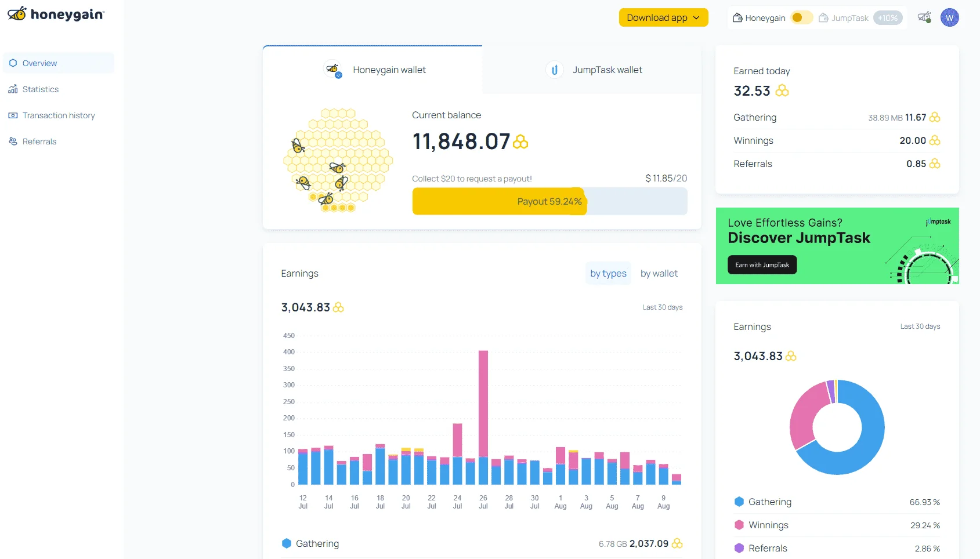Click the 24 Jul bar in earnings chart
The width and height of the screenshot is (980, 559).
pos(457,454)
